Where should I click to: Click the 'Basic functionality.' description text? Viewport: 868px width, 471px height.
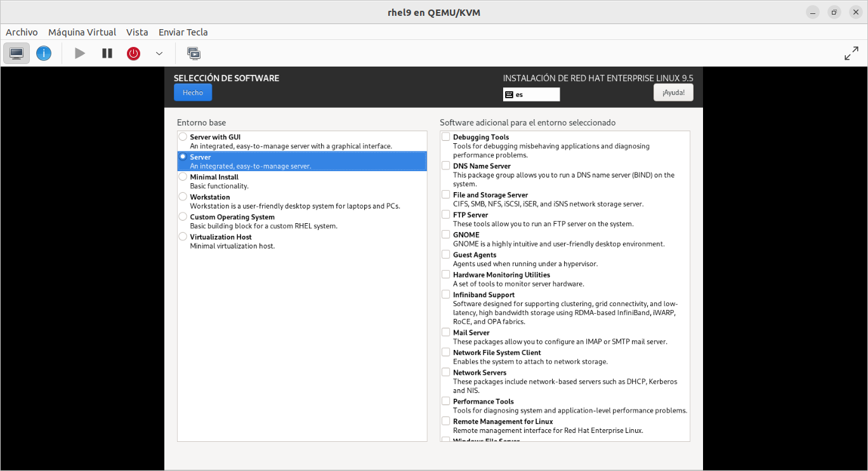click(220, 186)
